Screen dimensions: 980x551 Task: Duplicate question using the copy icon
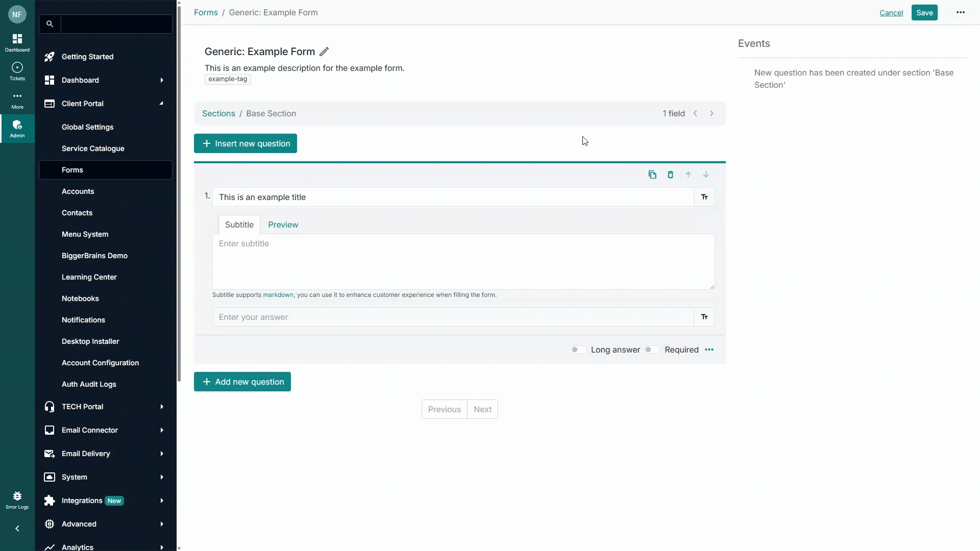(x=652, y=174)
